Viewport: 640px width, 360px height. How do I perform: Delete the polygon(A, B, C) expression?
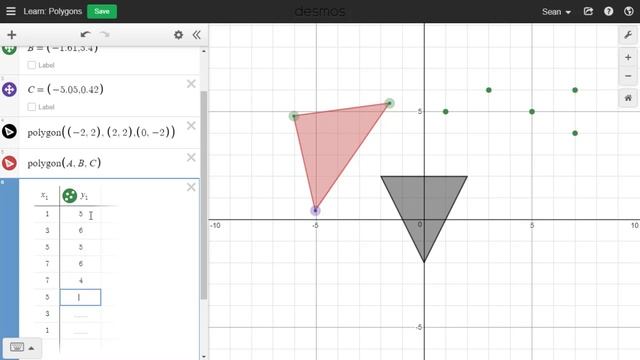click(191, 158)
